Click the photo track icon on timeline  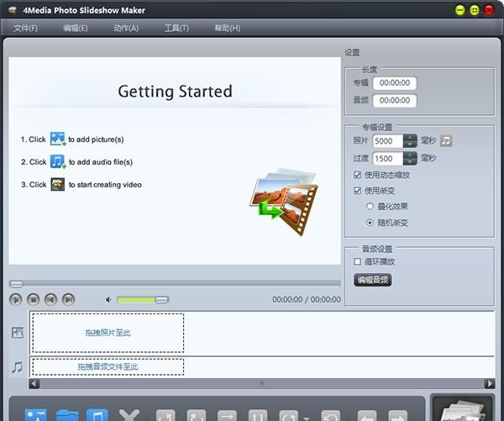click(x=18, y=332)
